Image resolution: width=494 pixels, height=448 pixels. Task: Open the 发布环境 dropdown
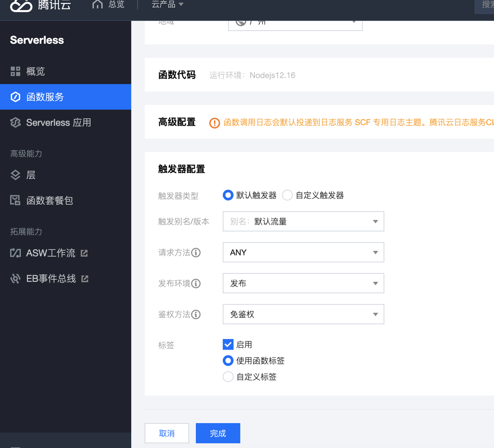tap(303, 283)
